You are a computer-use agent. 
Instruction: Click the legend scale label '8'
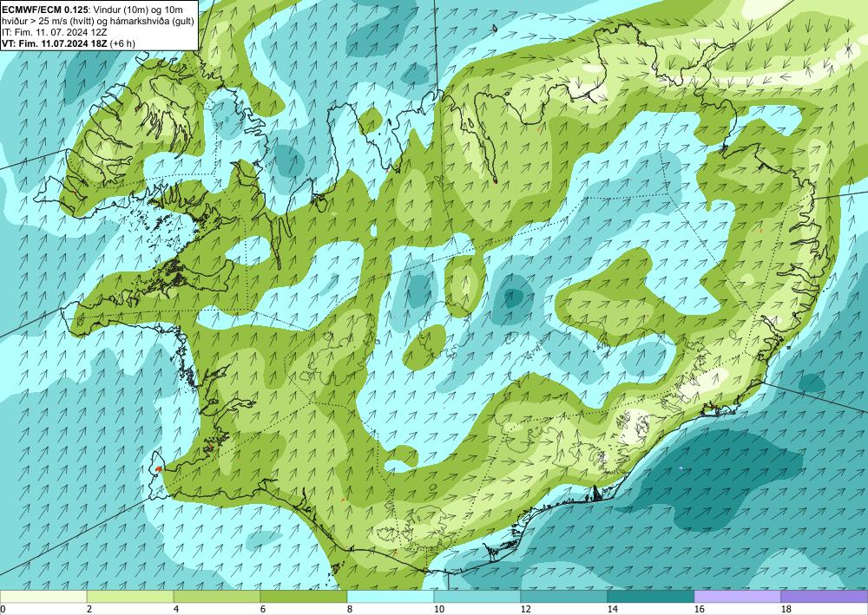(x=350, y=610)
